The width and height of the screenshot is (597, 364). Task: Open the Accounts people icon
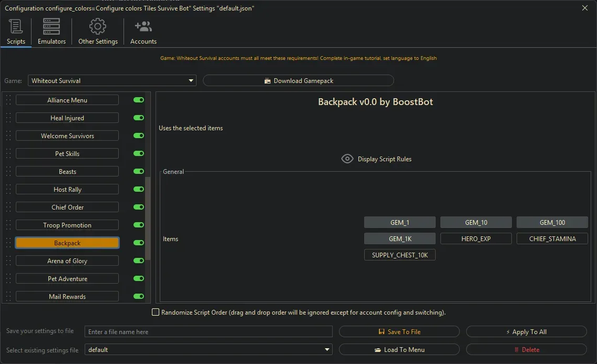(143, 26)
